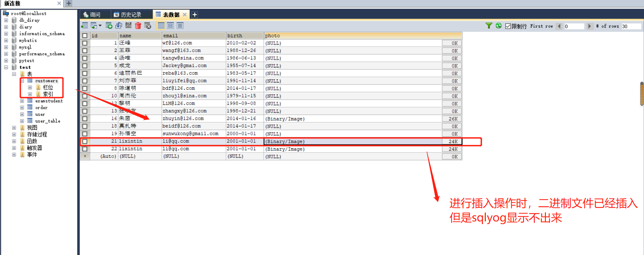Expand the examstudent table node
Viewport: 644px width, 255px height.
(x=22, y=101)
